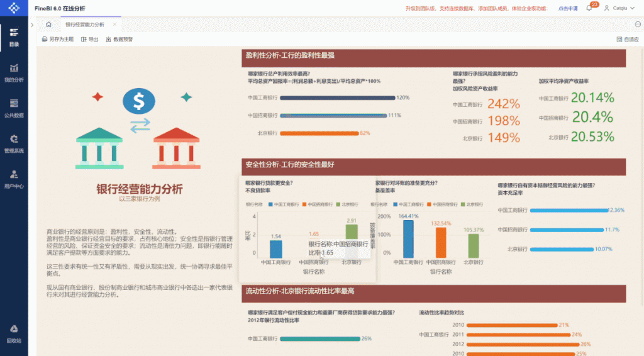Click 数据预警 data alert button
644x356 pixels.
pos(119,40)
